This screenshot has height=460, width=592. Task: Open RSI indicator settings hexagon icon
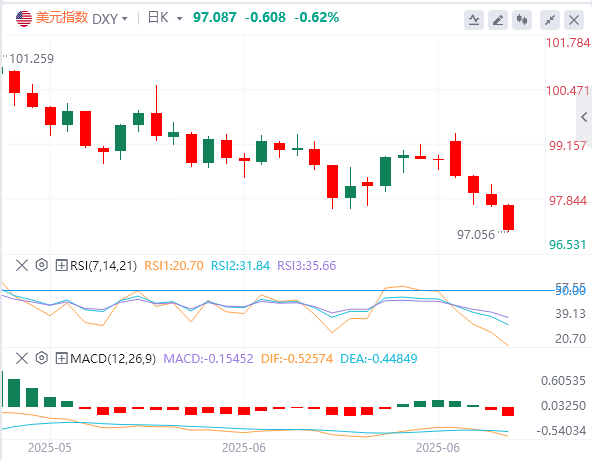tap(42, 265)
